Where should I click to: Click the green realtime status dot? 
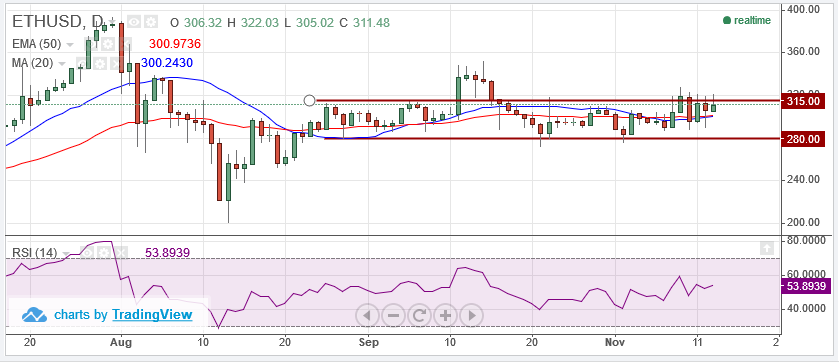click(727, 20)
